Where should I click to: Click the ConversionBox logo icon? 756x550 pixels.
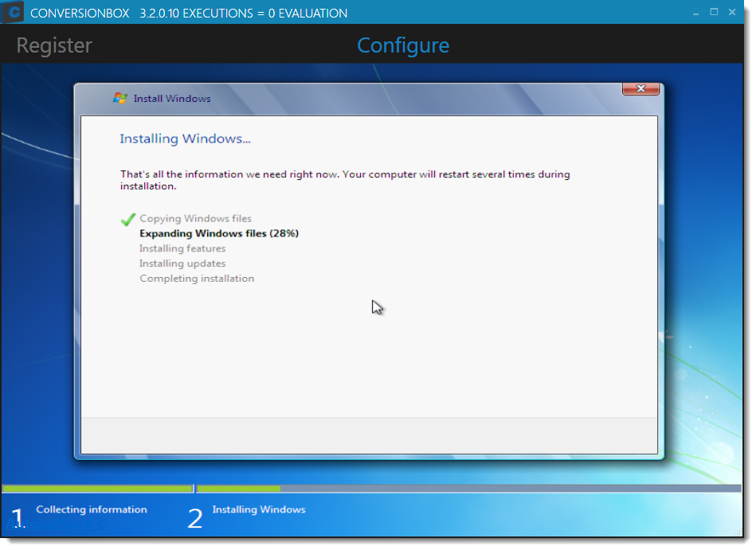pos(13,12)
